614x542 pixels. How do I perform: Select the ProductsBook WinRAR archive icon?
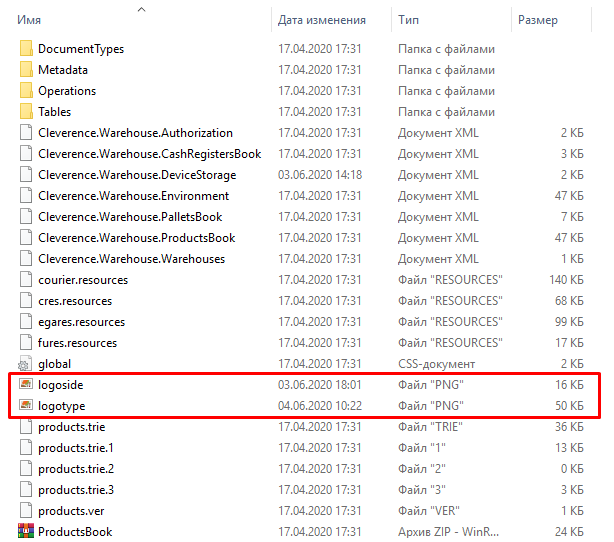tap(26, 531)
